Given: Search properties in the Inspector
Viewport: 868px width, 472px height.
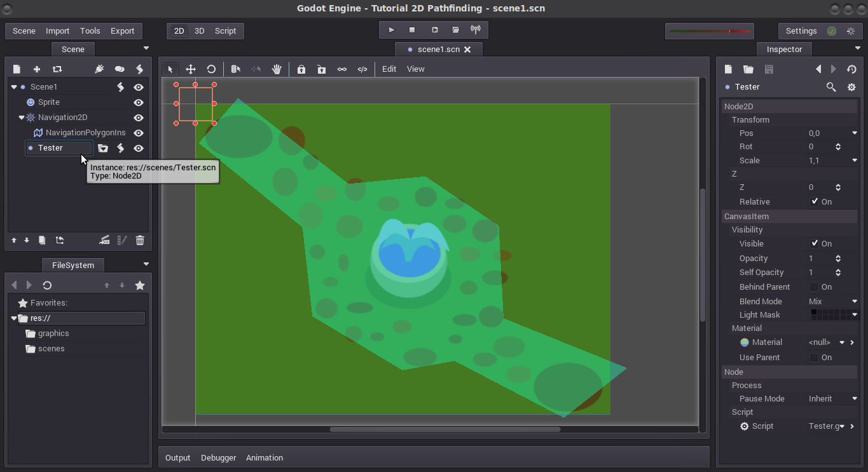Looking at the screenshot, I should point(831,87).
